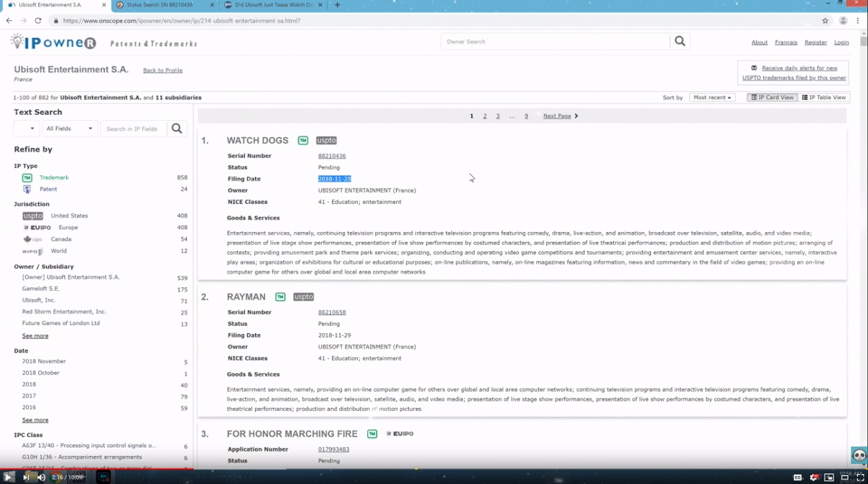Image resolution: width=868 pixels, height=484 pixels.
Task: Open serial number 88210658 link
Action: pos(332,312)
